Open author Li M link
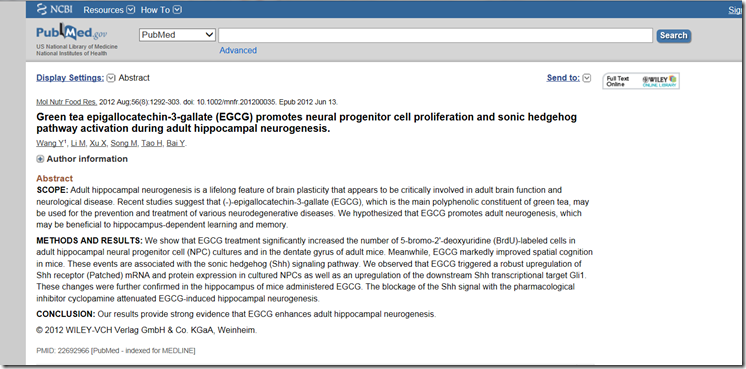Screen dimensions: 746x369 coord(78,144)
